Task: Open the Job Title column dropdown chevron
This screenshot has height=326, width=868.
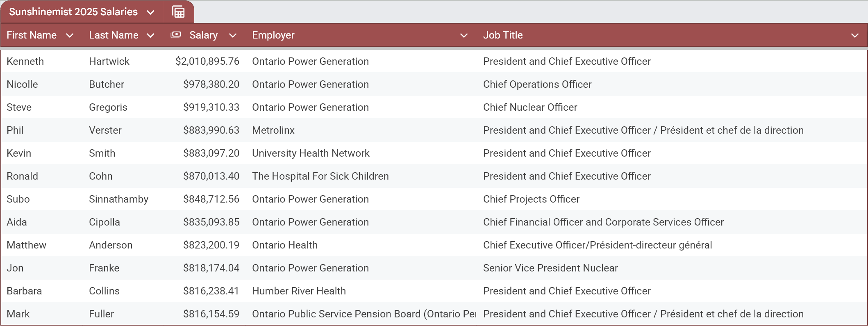Action: [855, 36]
